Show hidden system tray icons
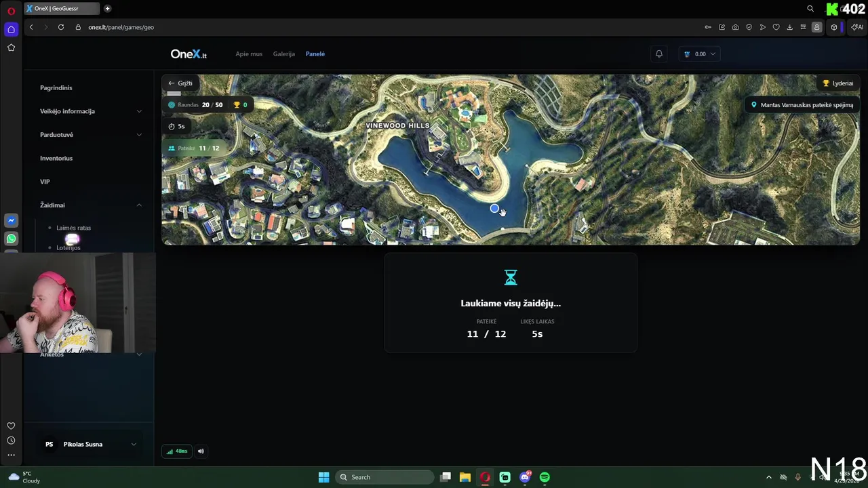The height and width of the screenshot is (488, 868). click(768, 477)
